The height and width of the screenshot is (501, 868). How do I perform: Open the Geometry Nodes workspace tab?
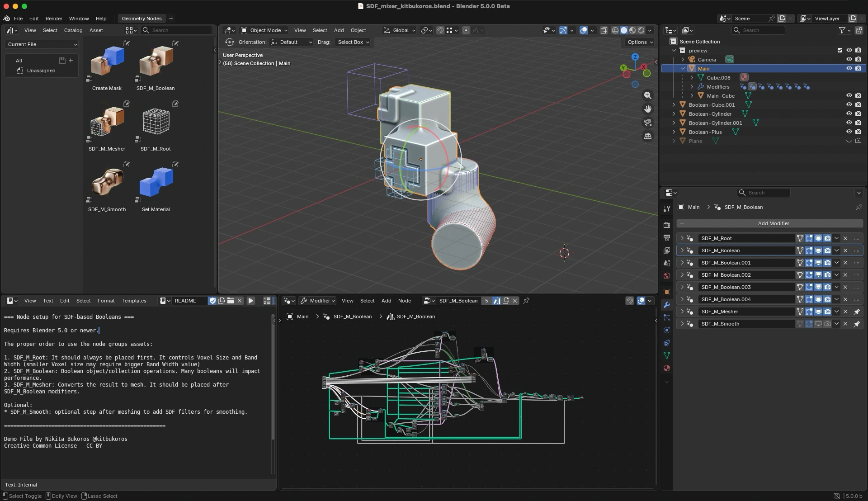142,19
